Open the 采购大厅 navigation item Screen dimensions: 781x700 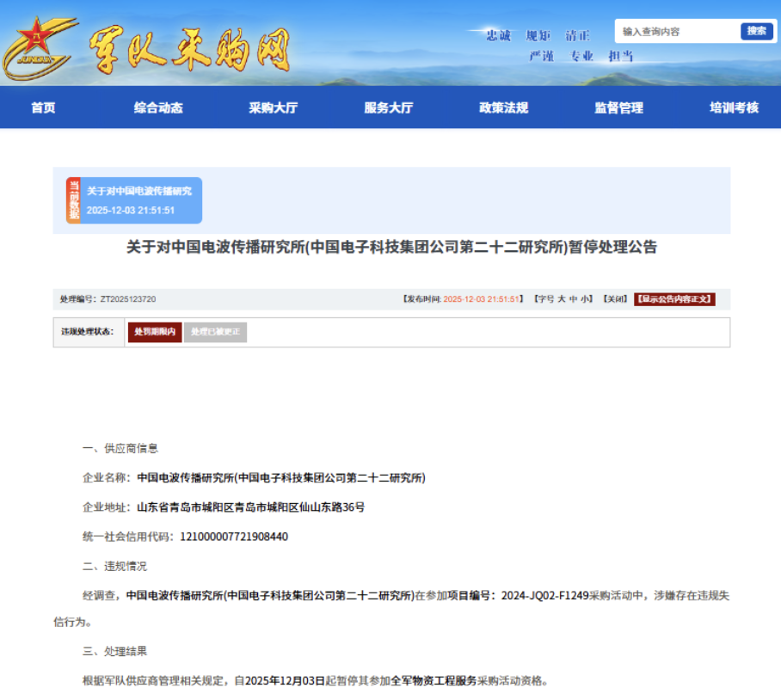[274, 107]
